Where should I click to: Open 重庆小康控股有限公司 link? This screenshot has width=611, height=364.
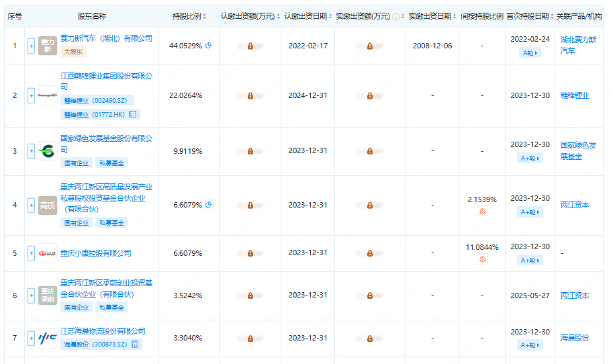tap(95, 253)
